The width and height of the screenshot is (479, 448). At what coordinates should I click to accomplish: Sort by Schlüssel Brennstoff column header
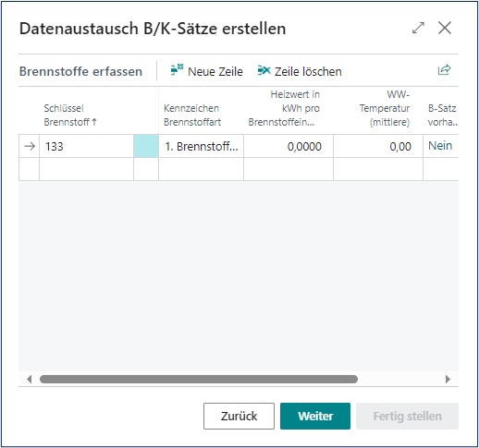[x=70, y=115]
